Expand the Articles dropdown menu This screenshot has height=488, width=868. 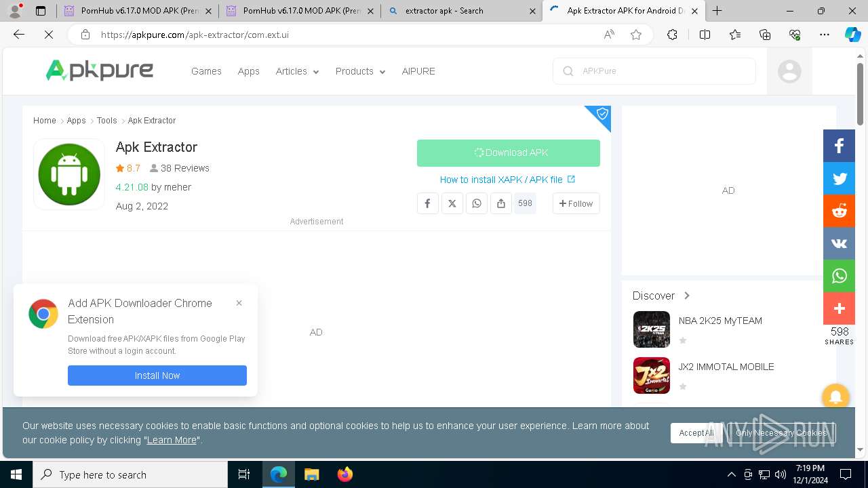coord(297,71)
